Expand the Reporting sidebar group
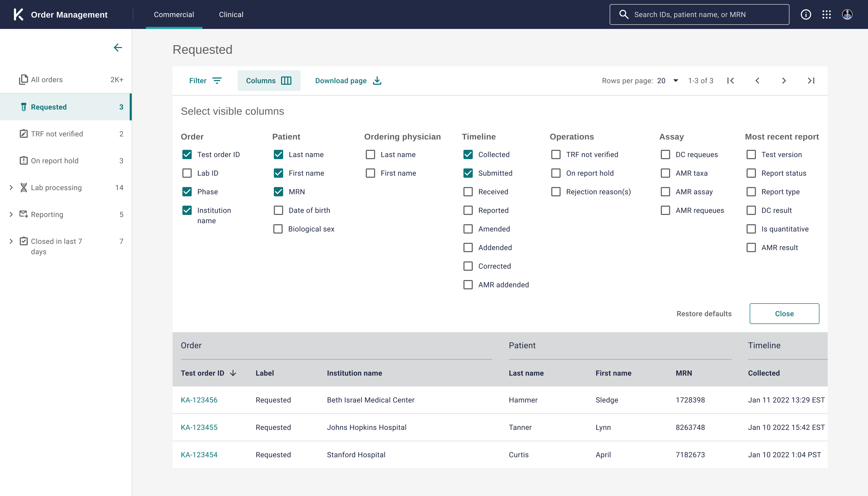The width and height of the screenshot is (868, 496). point(11,214)
